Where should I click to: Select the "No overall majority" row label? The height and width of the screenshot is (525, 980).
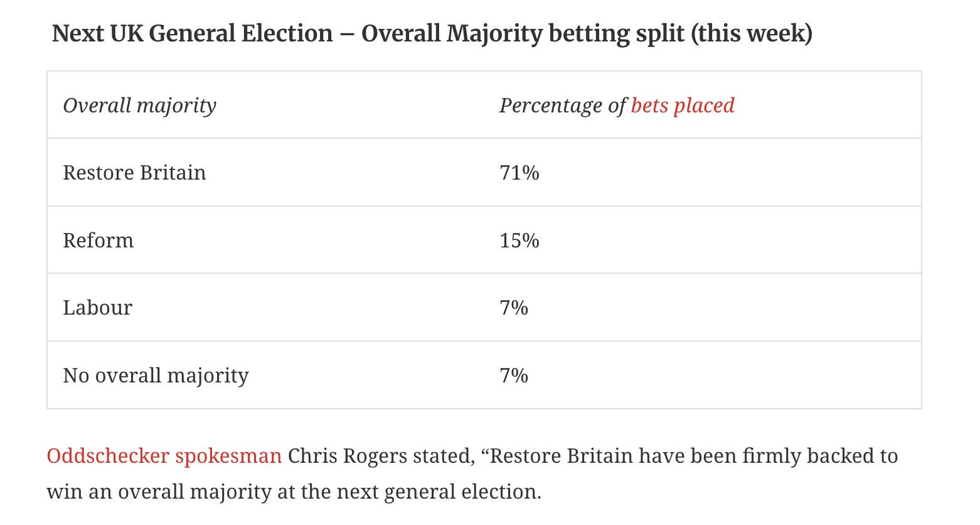156,376
